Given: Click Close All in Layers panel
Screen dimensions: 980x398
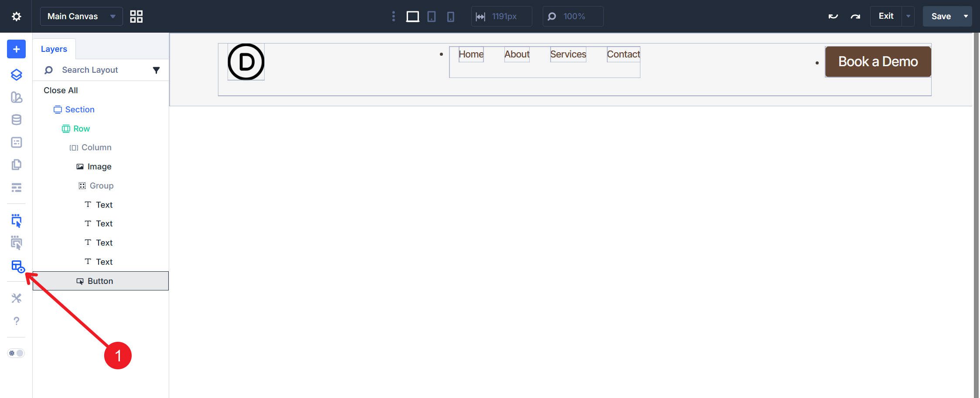Looking at the screenshot, I should 61,90.
